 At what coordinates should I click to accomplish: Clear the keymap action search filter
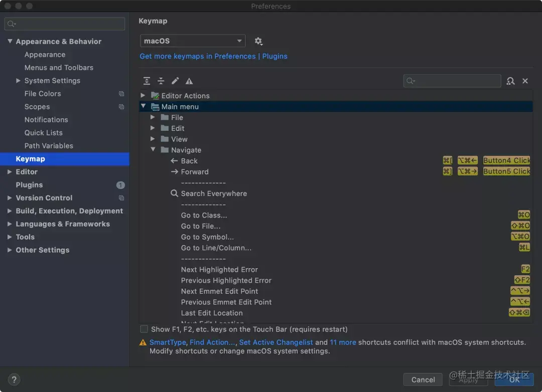tap(525, 81)
